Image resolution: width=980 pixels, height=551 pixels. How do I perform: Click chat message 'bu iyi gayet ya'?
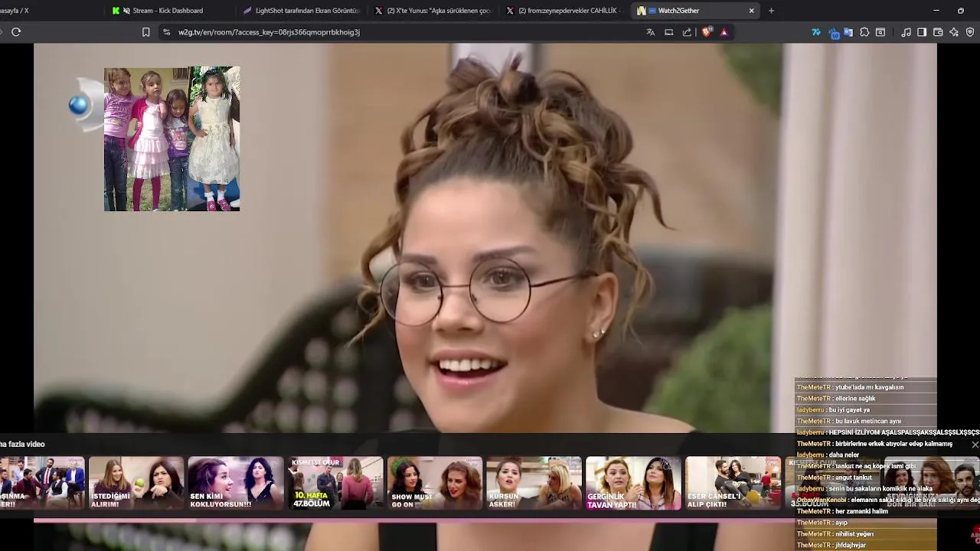(849, 410)
